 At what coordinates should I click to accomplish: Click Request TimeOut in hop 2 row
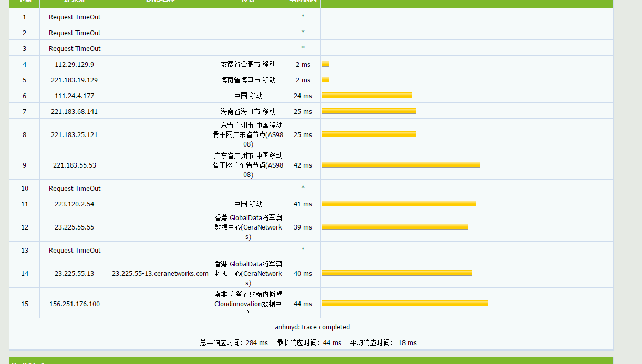coord(75,33)
